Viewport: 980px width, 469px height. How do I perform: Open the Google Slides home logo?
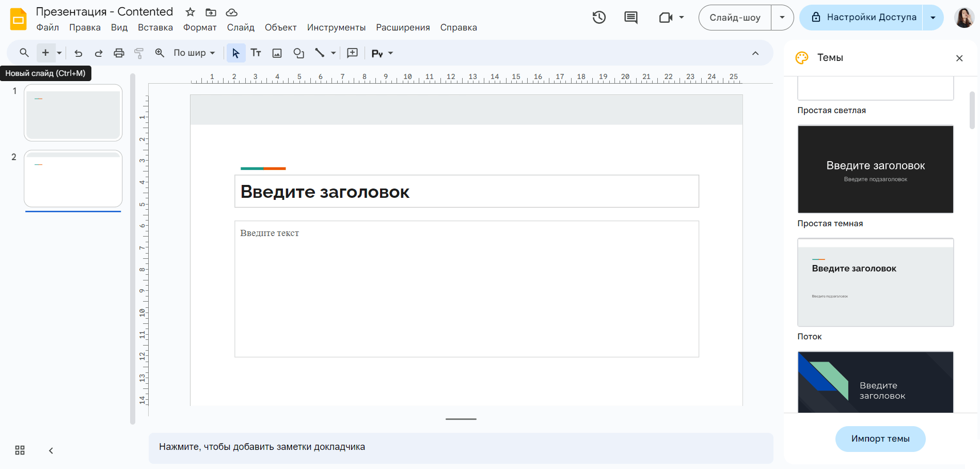(x=19, y=19)
